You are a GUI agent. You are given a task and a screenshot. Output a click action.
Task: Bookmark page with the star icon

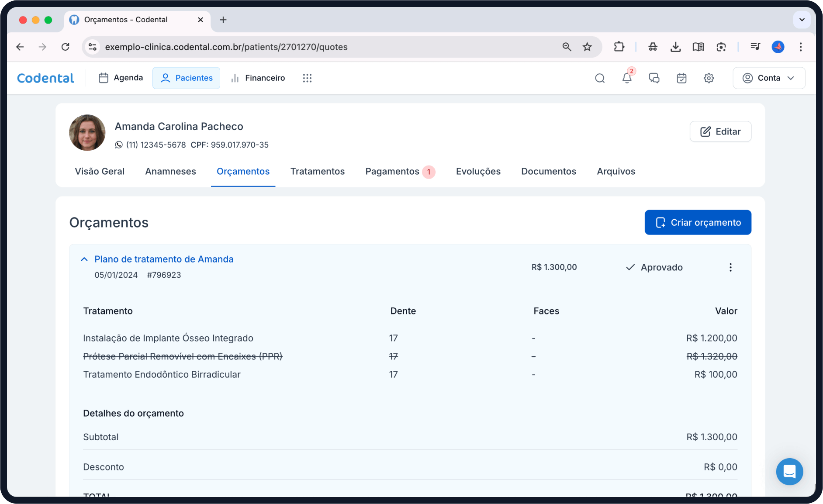587,47
